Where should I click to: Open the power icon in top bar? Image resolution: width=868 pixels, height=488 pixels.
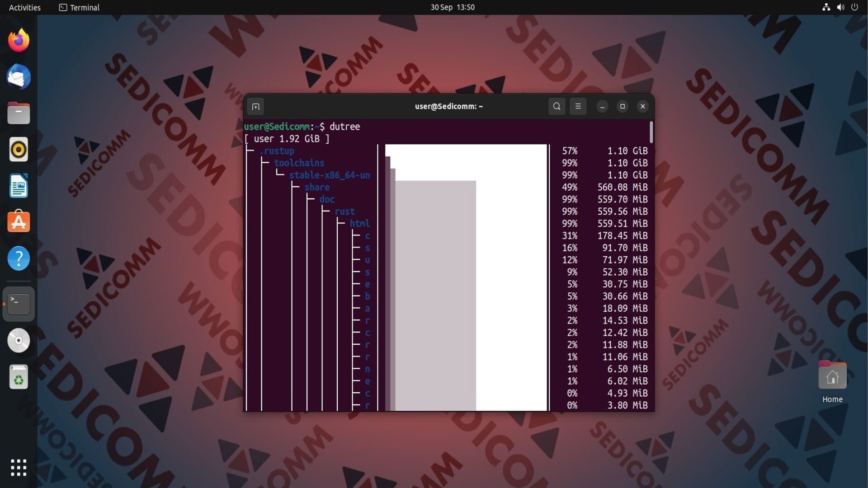pos(854,7)
